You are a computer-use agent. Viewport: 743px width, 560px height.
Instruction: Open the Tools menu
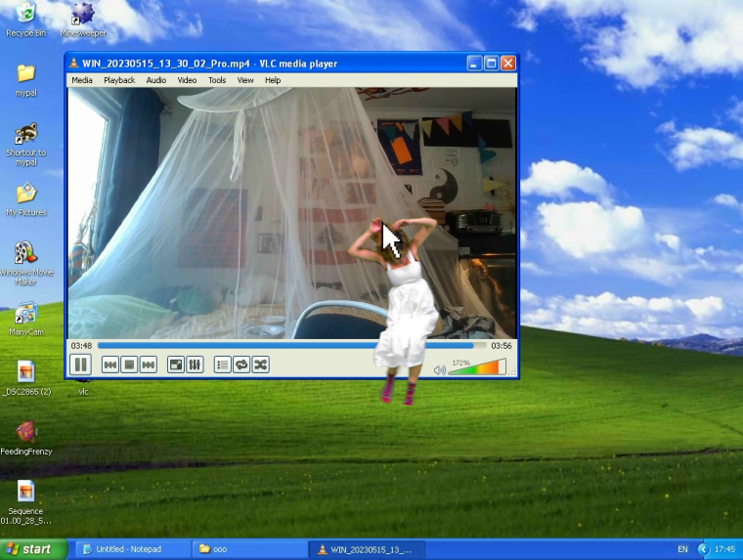pos(217,80)
